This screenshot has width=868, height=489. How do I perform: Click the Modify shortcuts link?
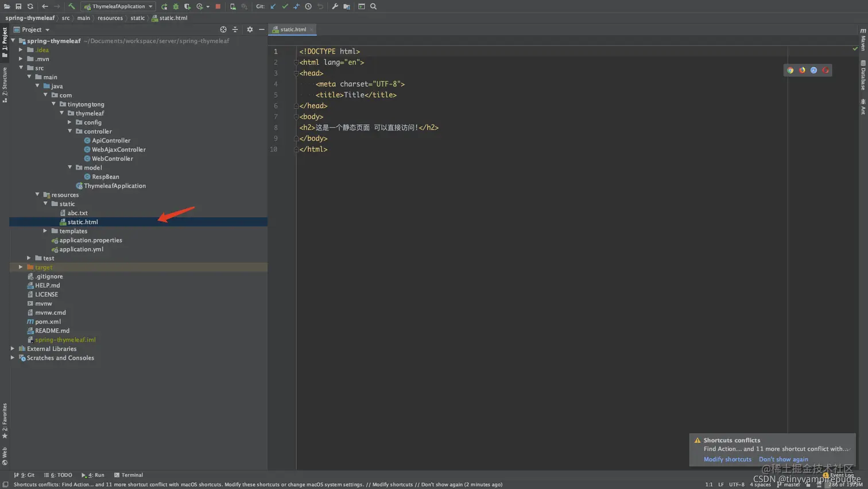pyautogui.click(x=727, y=459)
